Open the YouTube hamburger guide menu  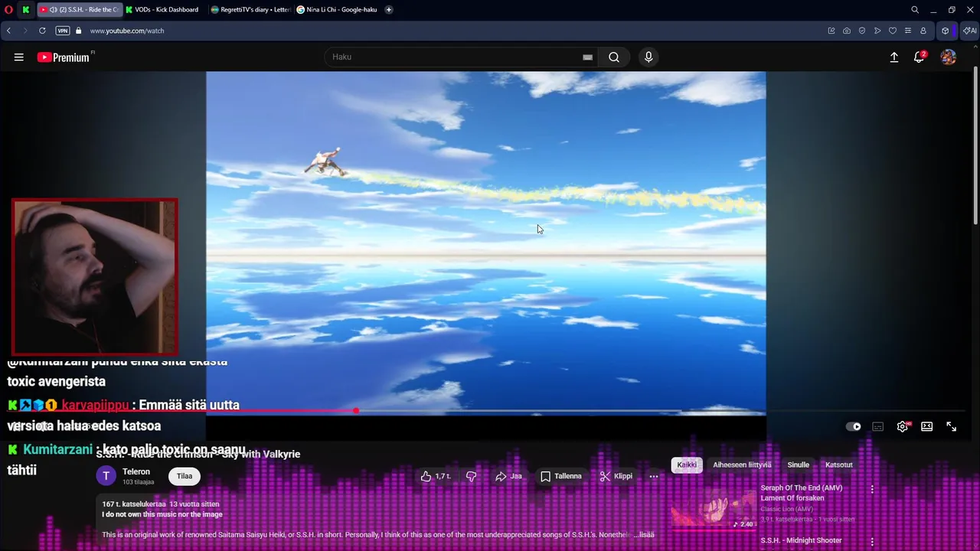(x=19, y=57)
